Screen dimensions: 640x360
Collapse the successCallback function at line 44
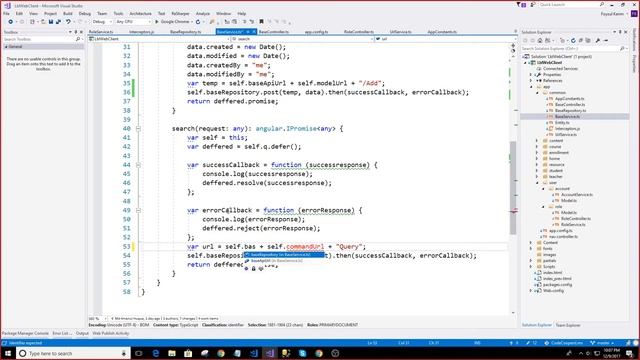point(138,165)
